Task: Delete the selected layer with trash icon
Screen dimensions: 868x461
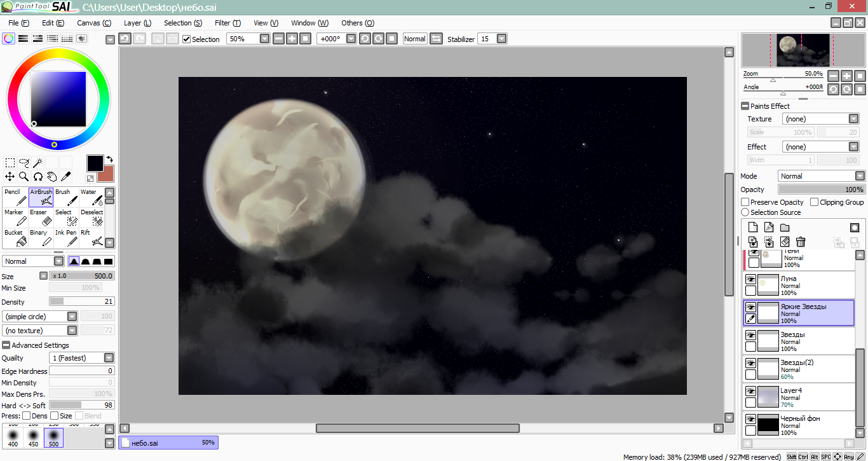Action: tap(801, 242)
